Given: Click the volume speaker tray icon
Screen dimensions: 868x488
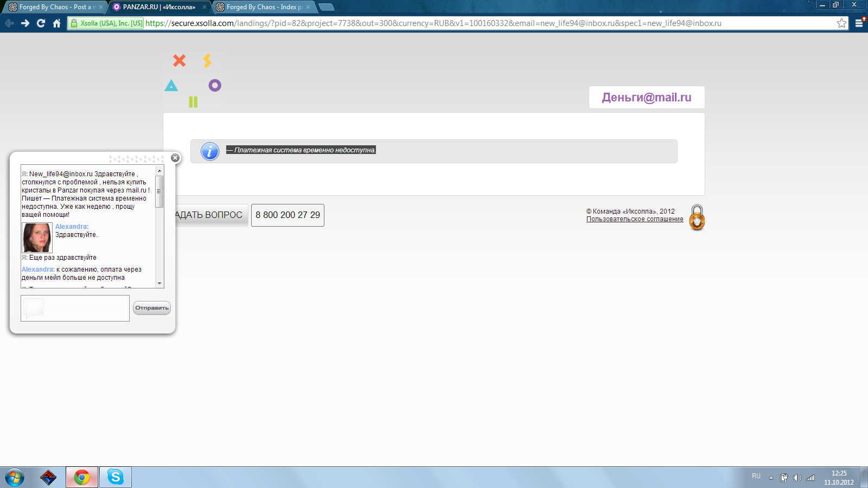Looking at the screenshot, I should tap(797, 478).
